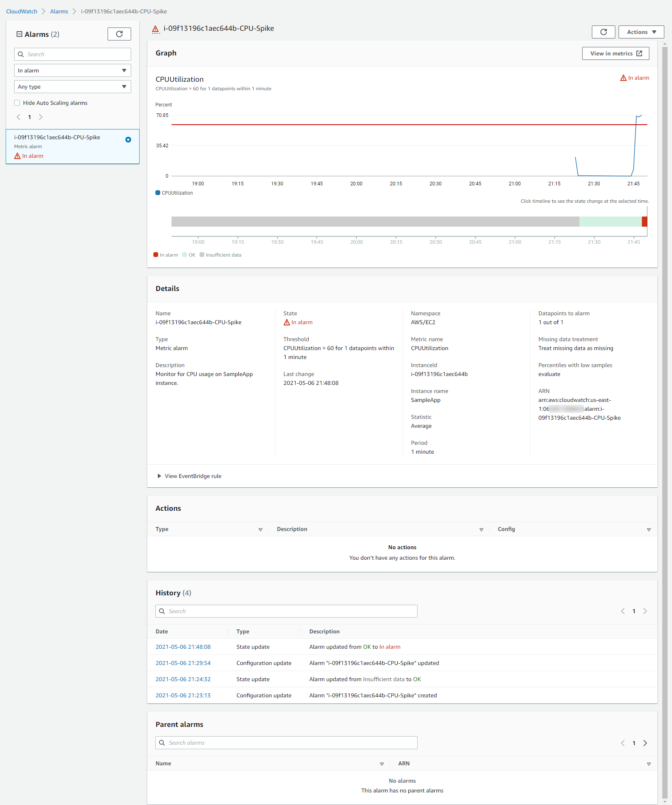Viewport: 672px width, 805px height.
Task: Select the i-09f13196c1aec644b-CPU-Spike radio button
Action: pyautogui.click(x=128, y=140)
